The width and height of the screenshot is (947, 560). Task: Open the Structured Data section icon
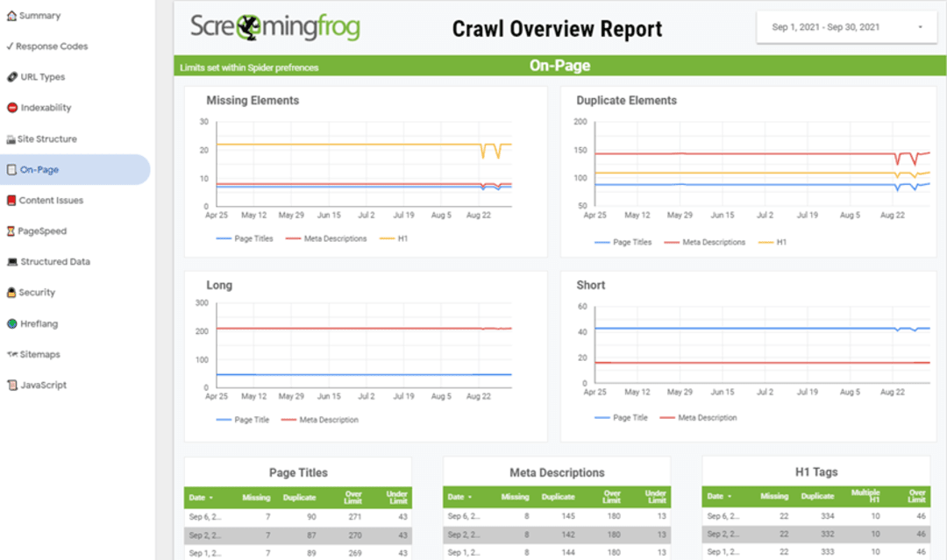point(10,261)
